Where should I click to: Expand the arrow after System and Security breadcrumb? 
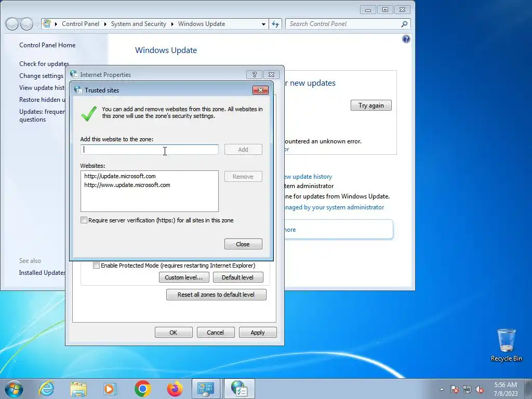(172, 24)
